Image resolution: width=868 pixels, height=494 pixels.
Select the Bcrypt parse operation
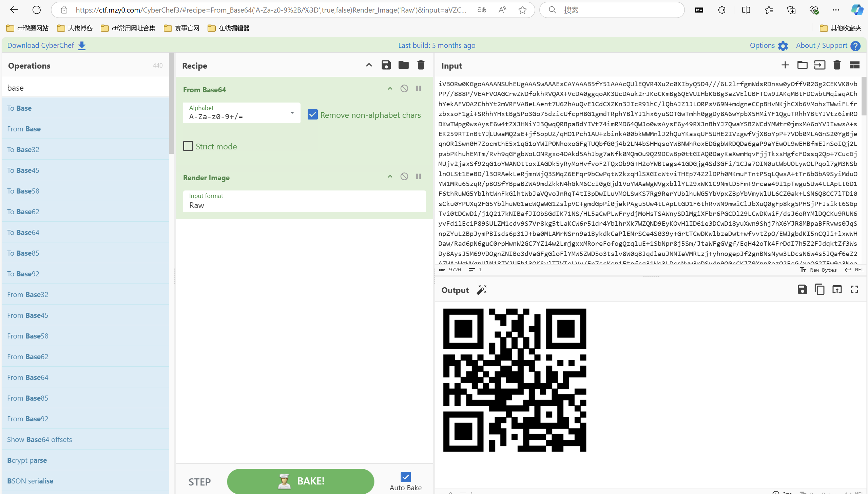point(85,460)
